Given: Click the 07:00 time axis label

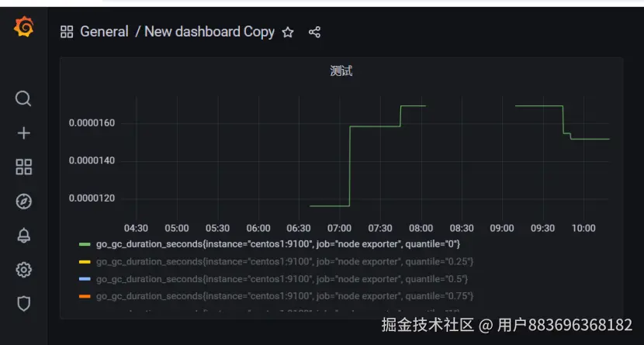Looking at the screenshot, I should [339, 228].
